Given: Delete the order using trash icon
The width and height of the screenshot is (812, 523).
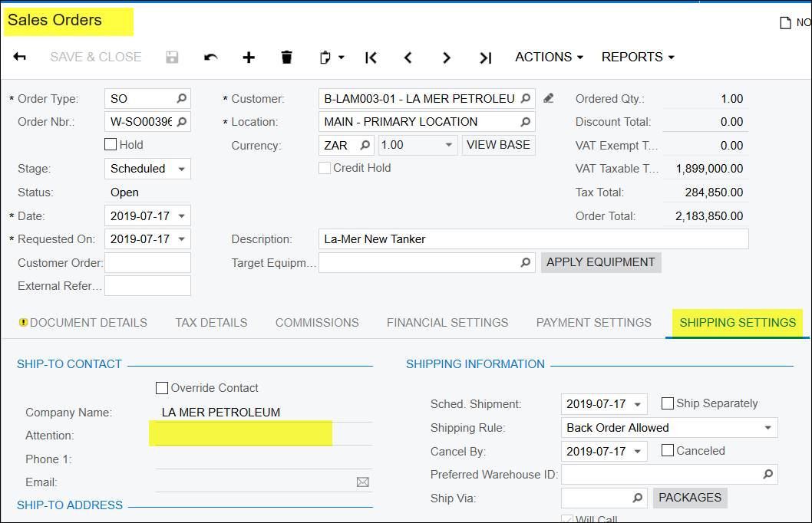Looking at the screenshot, I should (x=287, y=58).
